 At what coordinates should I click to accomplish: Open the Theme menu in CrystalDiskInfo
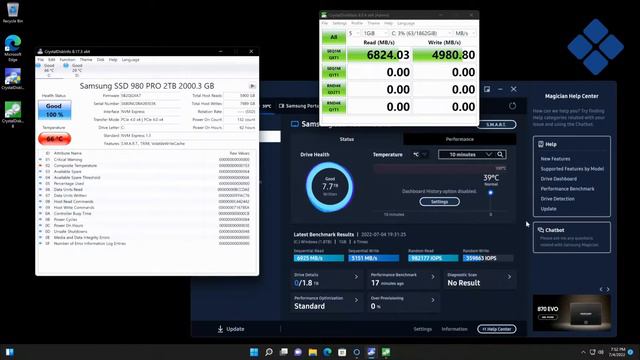point(86,60)
